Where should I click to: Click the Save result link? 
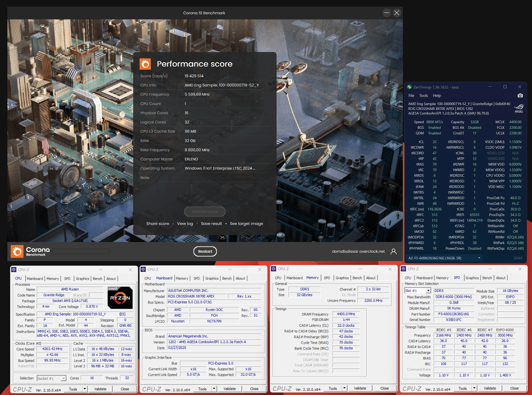(x=211, y=224)
